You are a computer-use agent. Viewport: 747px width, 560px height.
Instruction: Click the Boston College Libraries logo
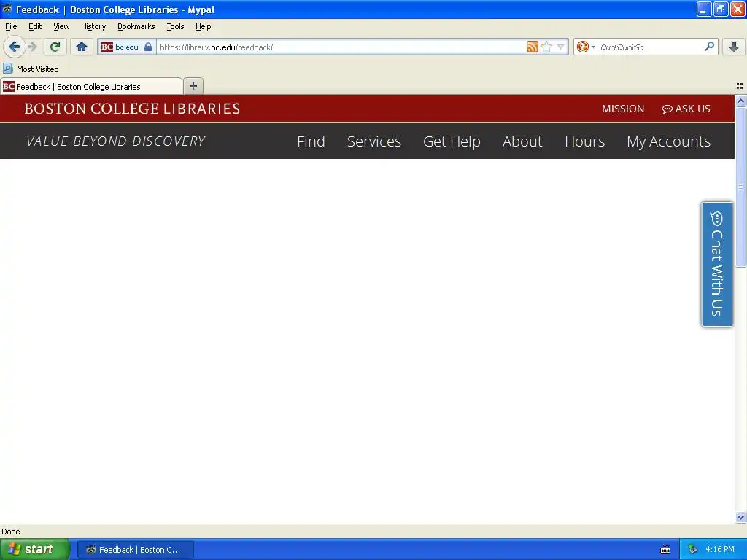[x=133, y=109]
